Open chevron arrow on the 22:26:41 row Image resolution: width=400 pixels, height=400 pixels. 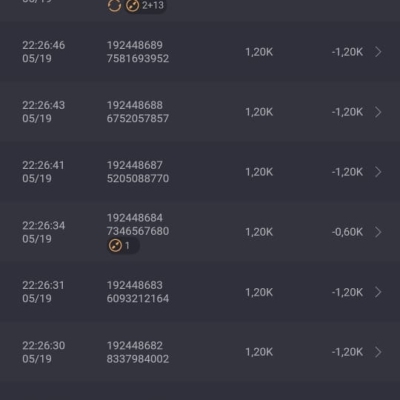378,172
